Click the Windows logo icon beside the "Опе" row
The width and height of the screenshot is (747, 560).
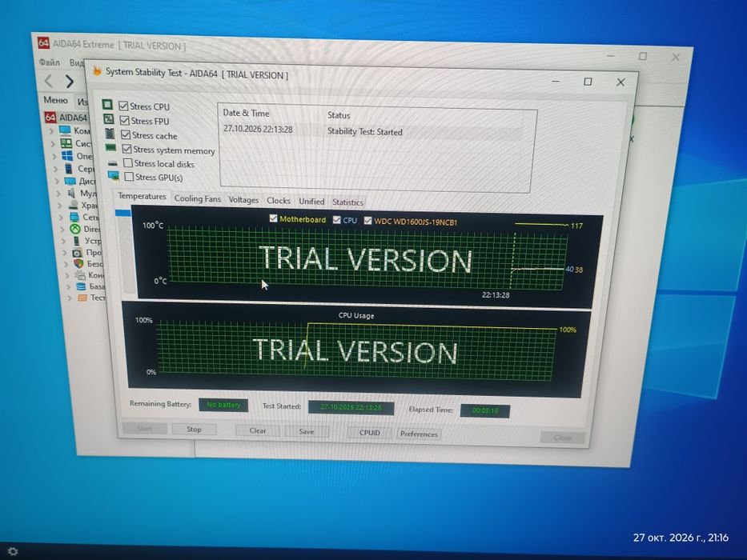(67, 156)
